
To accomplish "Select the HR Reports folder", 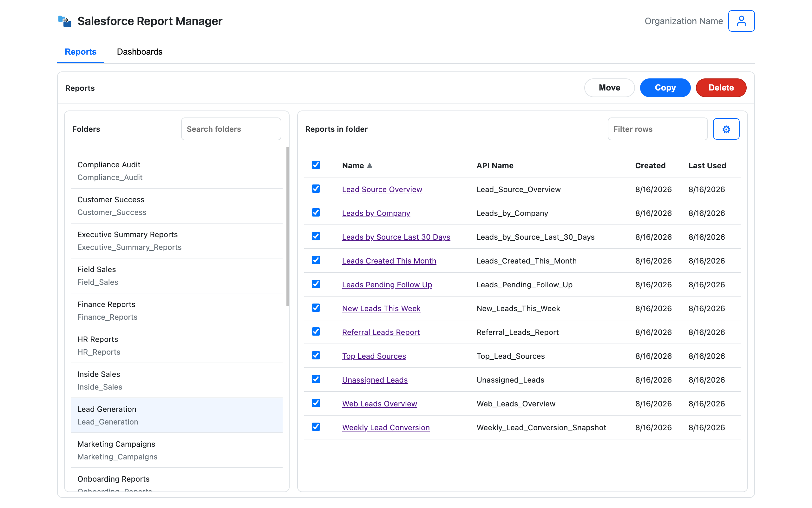I will [x=176, y=346].
